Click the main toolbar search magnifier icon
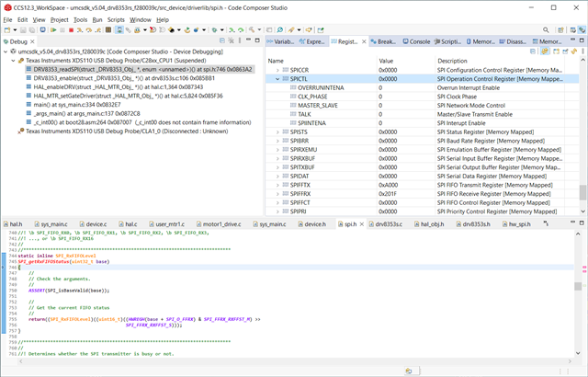Image resolution: width=588 pixels, height=377 pixels. tap(546, 29)
